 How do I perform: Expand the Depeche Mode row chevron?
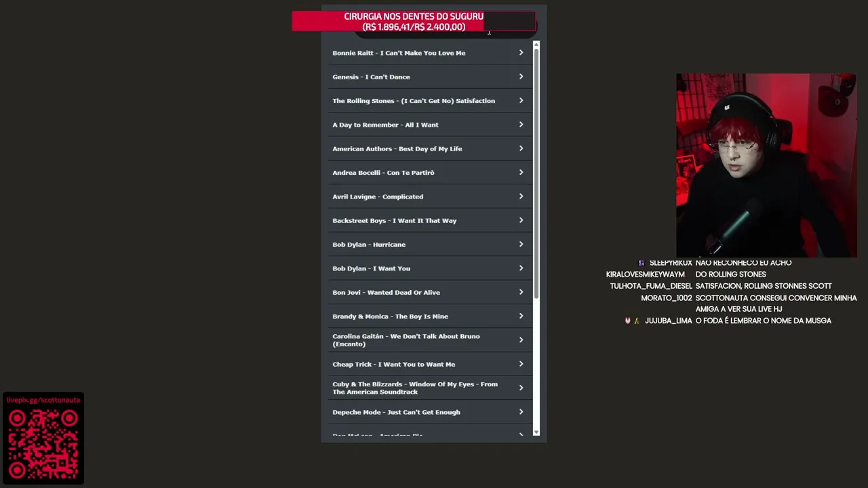521,412
